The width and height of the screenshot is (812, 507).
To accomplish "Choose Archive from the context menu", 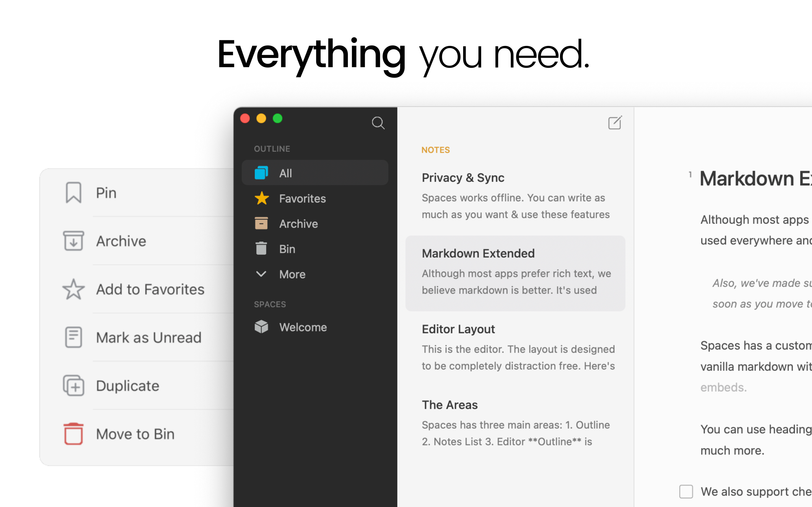I will 121,241.
